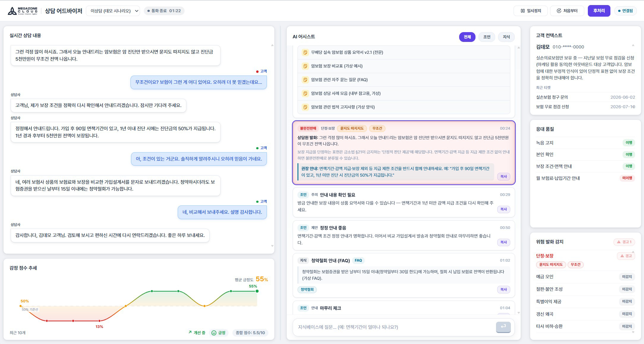The width and height of the screenshot is (644, 344).
Task: Click the FAQ badge on 청약철회 안내
Action: (x=358, y=260)
